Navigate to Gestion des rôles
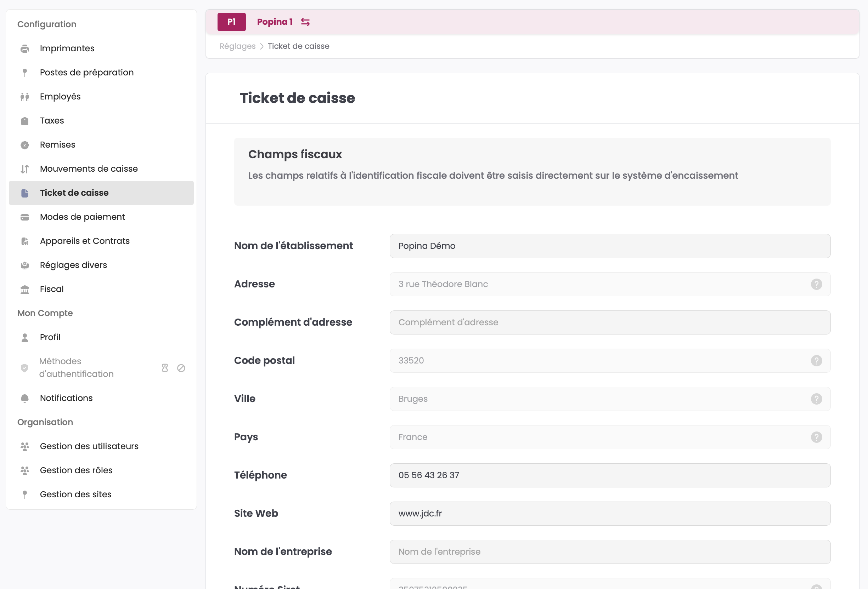Viewport: 868px width, 589px height. coord(76,470)
